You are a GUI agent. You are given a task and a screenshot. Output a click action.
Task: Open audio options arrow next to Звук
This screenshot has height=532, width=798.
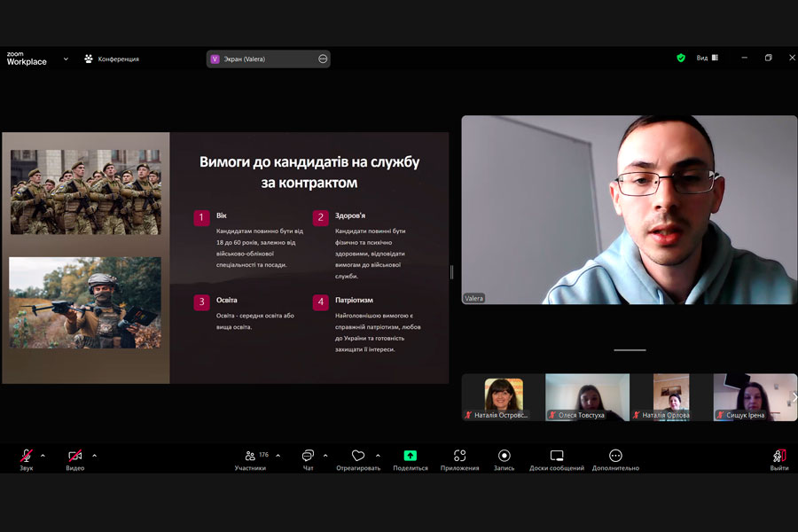click(43, 456)
